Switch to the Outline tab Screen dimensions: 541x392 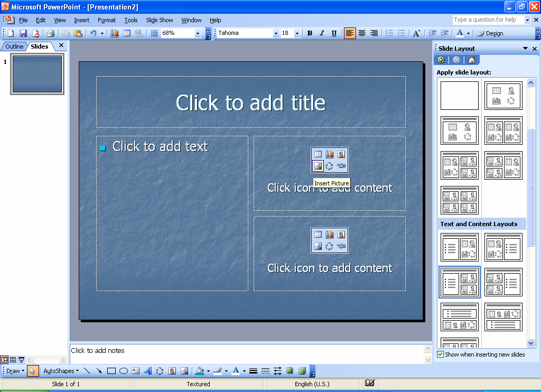[14, 46]
